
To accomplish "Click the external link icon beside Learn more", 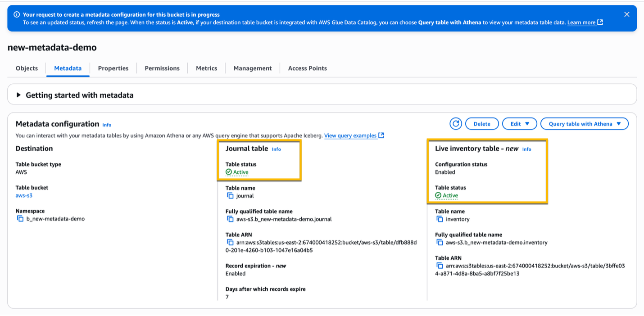I will click(600, 23).
